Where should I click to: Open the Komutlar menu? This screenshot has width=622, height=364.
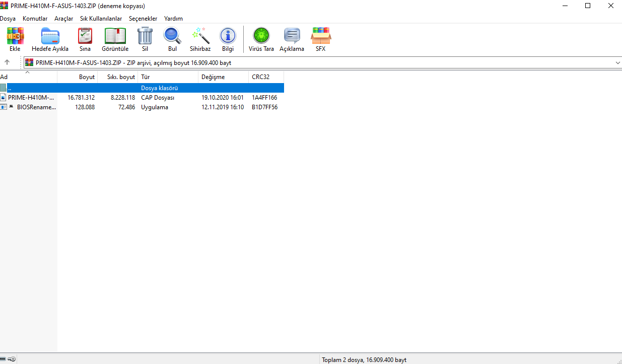tap(35, 18)
